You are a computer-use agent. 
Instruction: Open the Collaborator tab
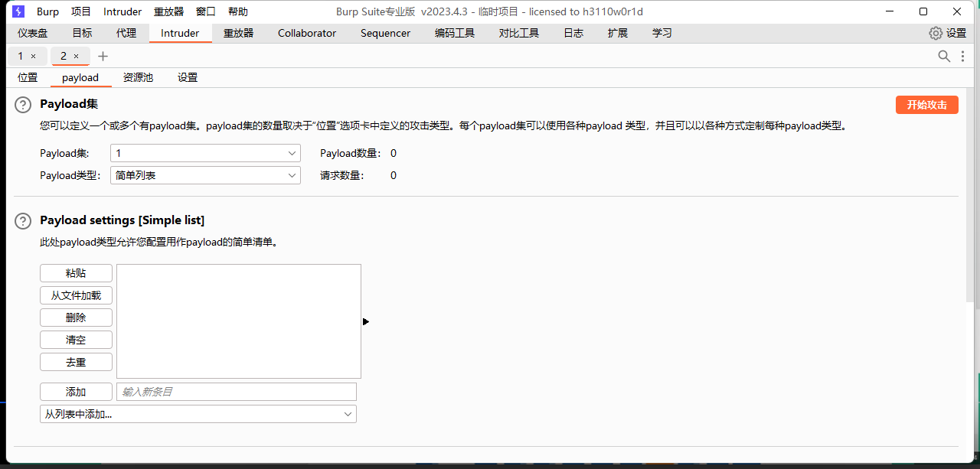pos(307,33)
